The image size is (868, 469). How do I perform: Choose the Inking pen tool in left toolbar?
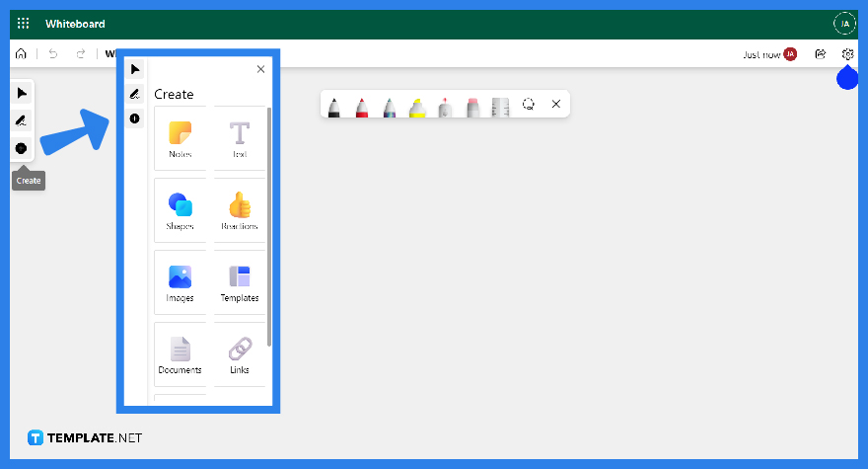click(x=22, y=120)
